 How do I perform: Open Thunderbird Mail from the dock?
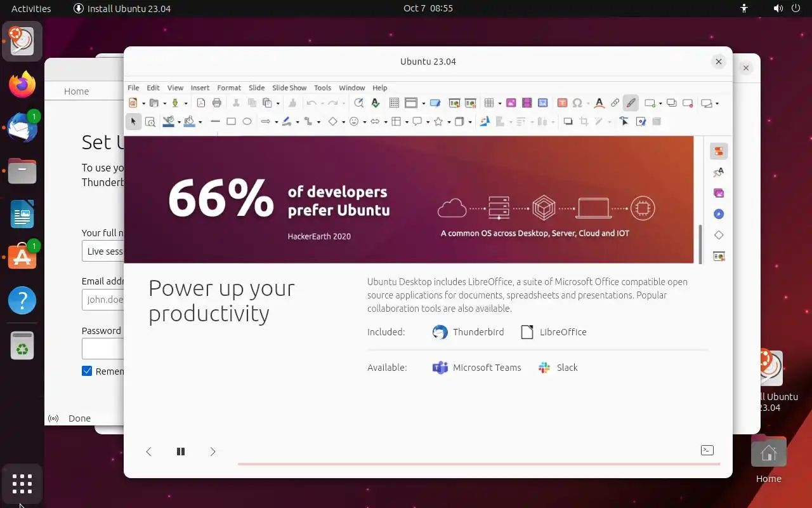(x=22, y=128)
